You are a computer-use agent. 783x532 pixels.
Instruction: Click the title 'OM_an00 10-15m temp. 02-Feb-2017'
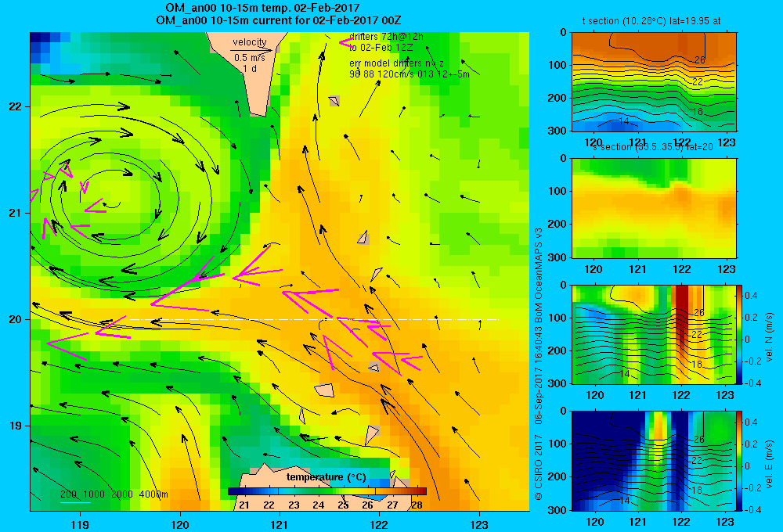click(262, 8)
